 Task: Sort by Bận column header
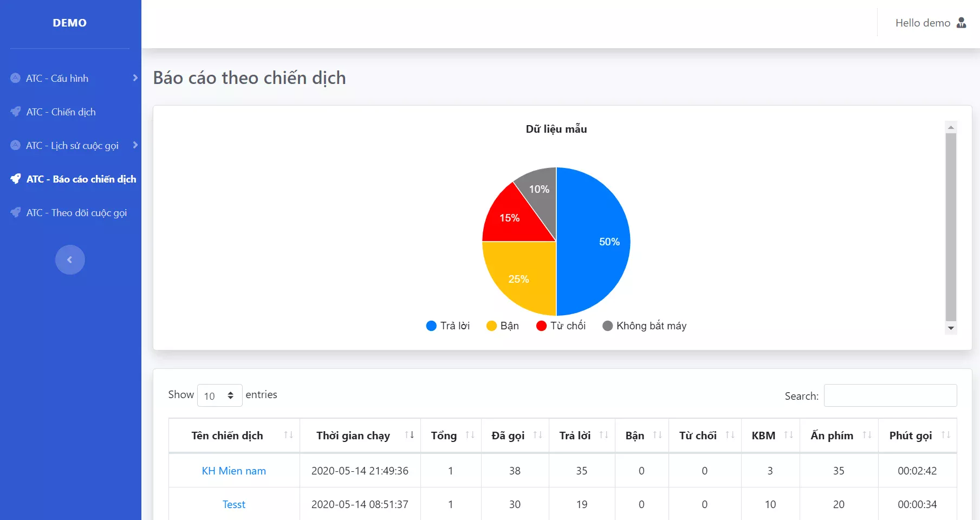pos(641,435)
